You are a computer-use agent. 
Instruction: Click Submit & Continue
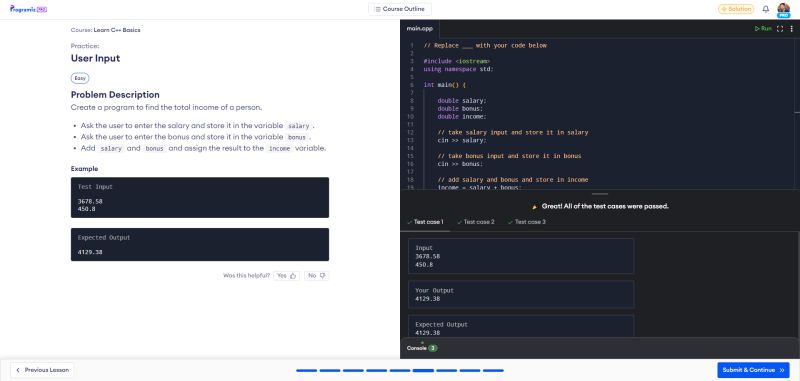tap(753, 370)
